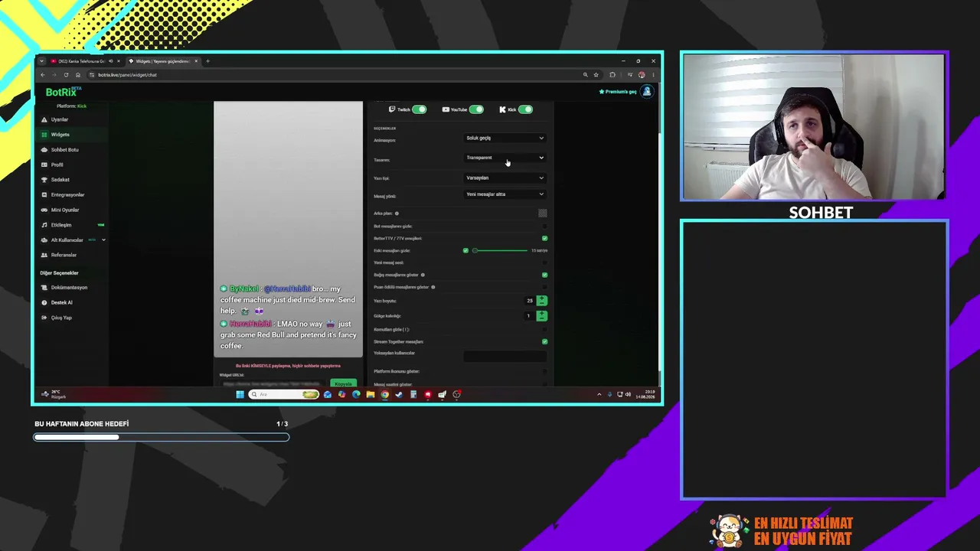Click the Yoksayılan kullanıcılar input field
Screen dimensions: 980x551
tap(505, 357)
